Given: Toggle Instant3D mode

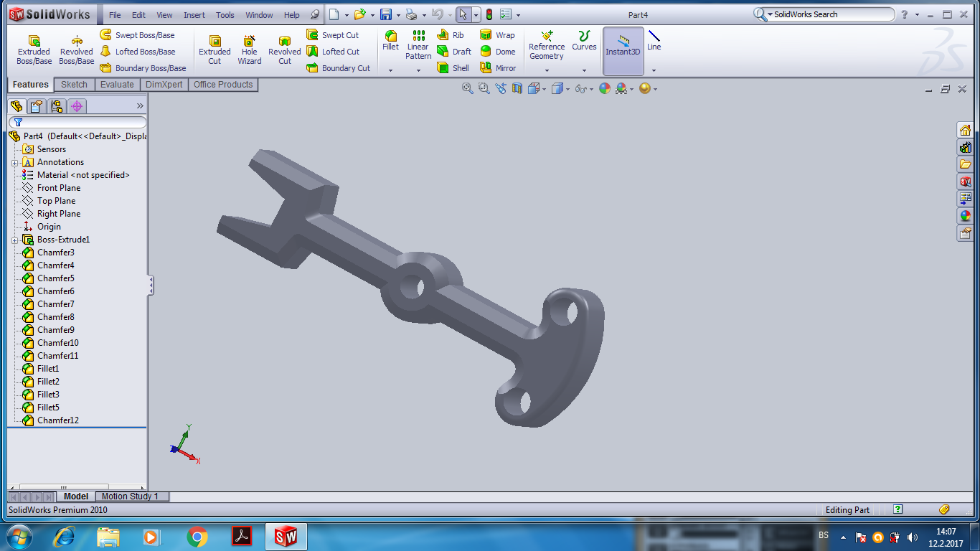Looking at the screenshot, I should 622,50.
